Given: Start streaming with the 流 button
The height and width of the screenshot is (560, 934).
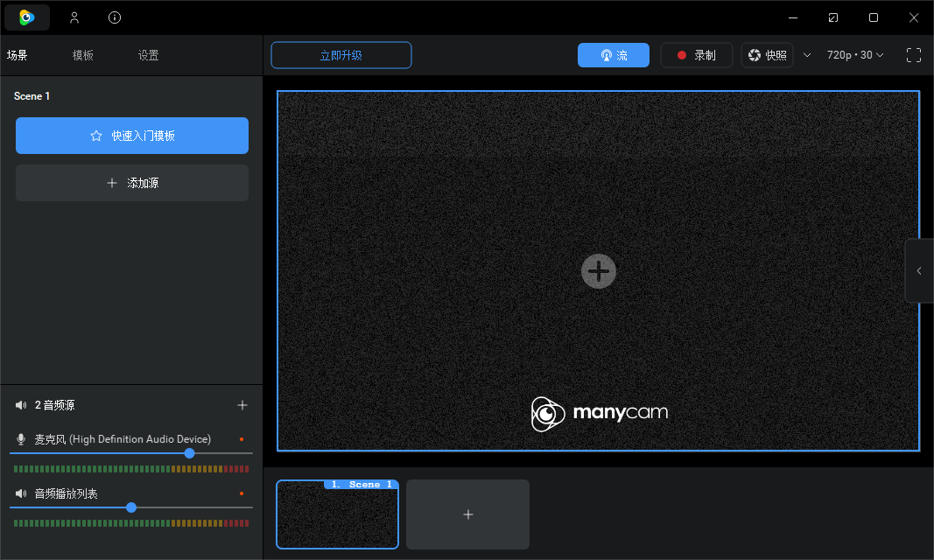Looking at the screenshot, I should tap(614, 55).
